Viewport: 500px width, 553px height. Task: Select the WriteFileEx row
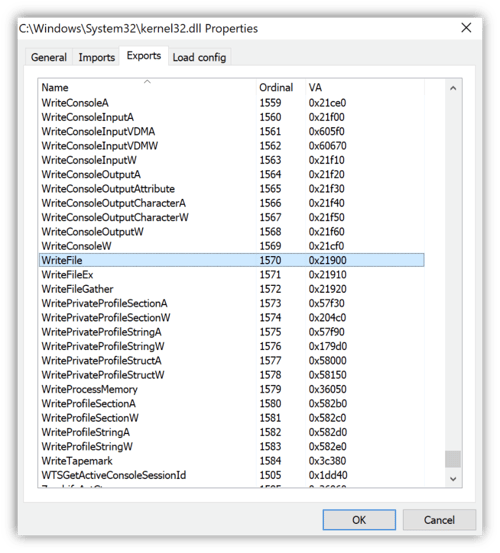(231, 274)
